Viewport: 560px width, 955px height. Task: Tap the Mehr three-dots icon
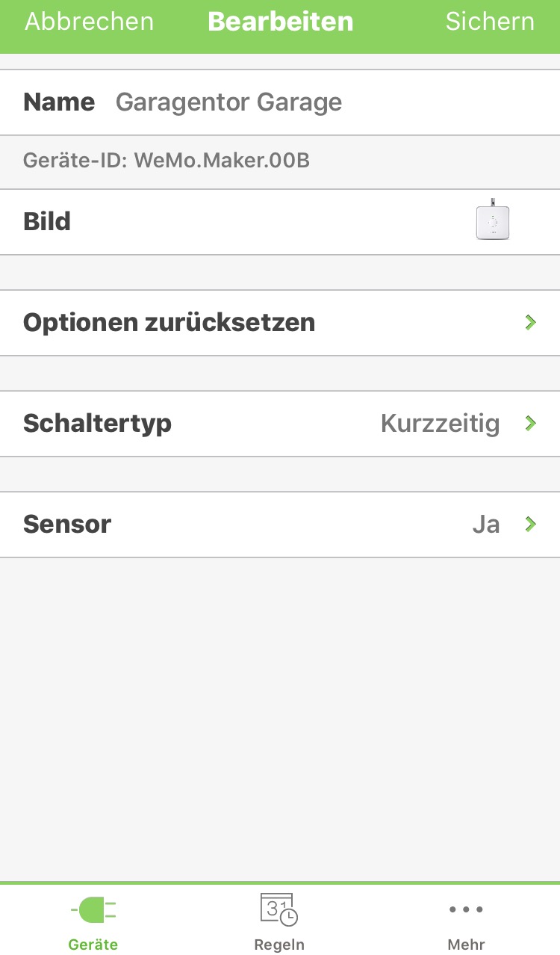click(466, 909)
